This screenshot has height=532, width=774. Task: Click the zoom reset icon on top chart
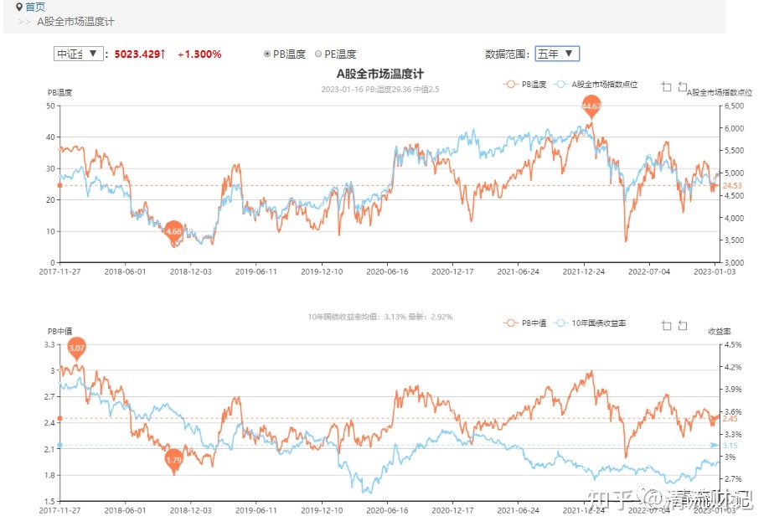683,86
